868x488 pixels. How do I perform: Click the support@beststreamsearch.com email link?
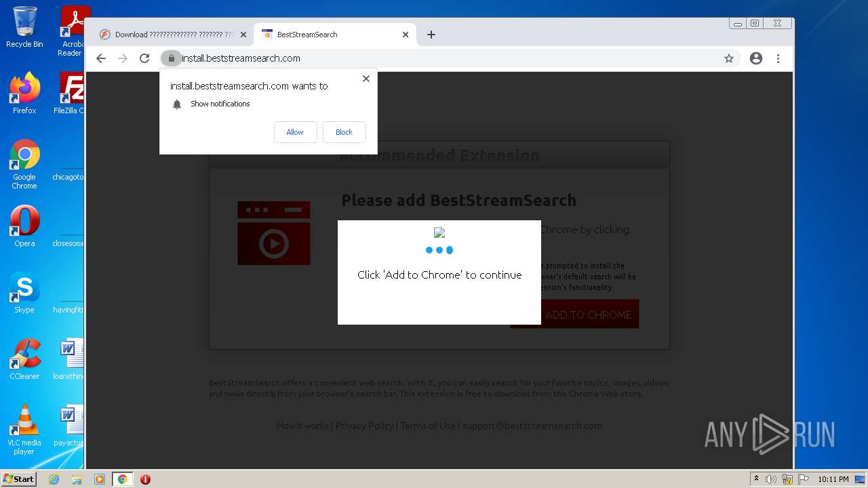click(x=532, y=426)
